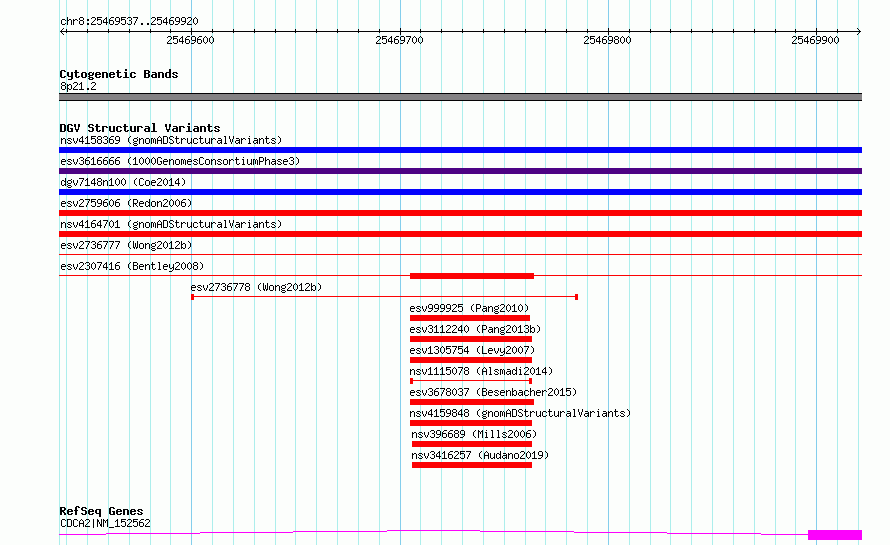Screen dimensions: 890x545
Task: Click esv3112240 (Pang2013b) variant label
Action: coord(475,329)
